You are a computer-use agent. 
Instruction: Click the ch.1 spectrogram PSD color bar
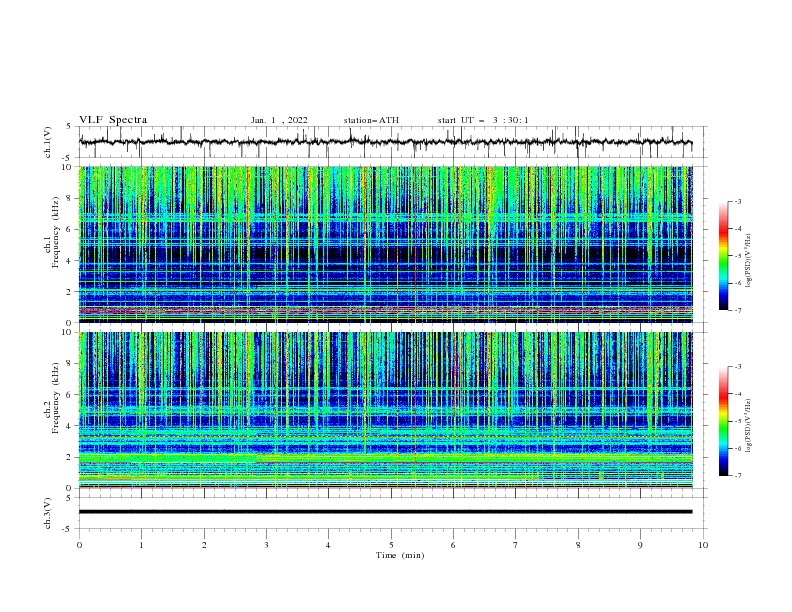724,256
